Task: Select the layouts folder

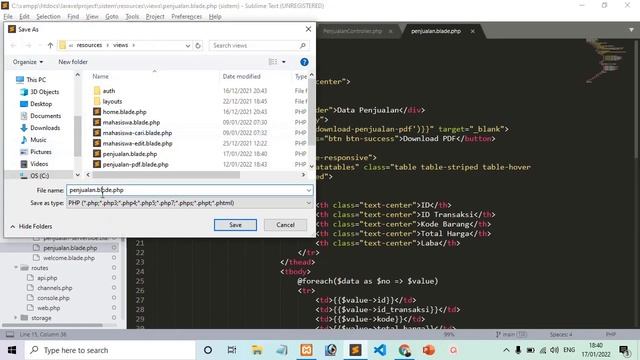Action: 112,101
